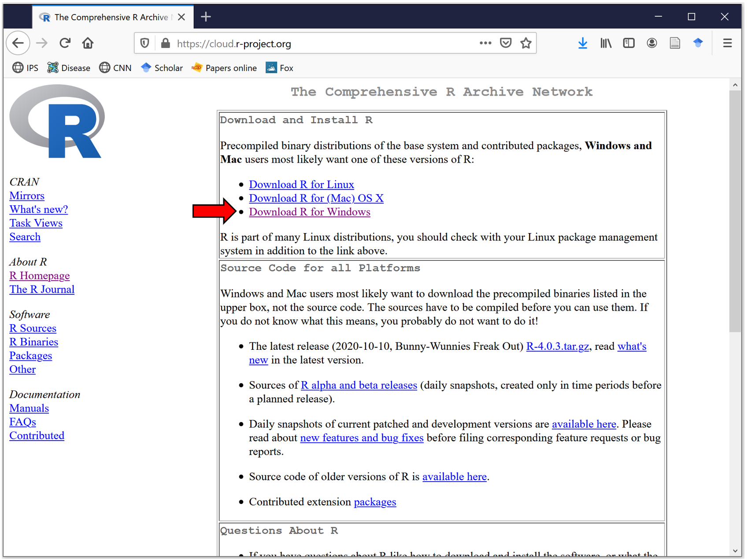This screenshot has width=748, height=560.
Task: Open a new tab
Action: coord(206,17)
